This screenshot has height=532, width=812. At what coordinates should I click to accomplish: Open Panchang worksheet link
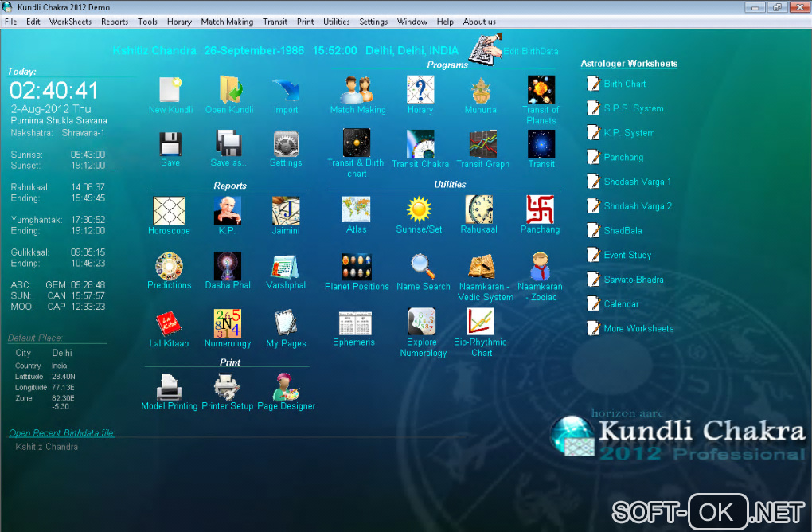623,157
